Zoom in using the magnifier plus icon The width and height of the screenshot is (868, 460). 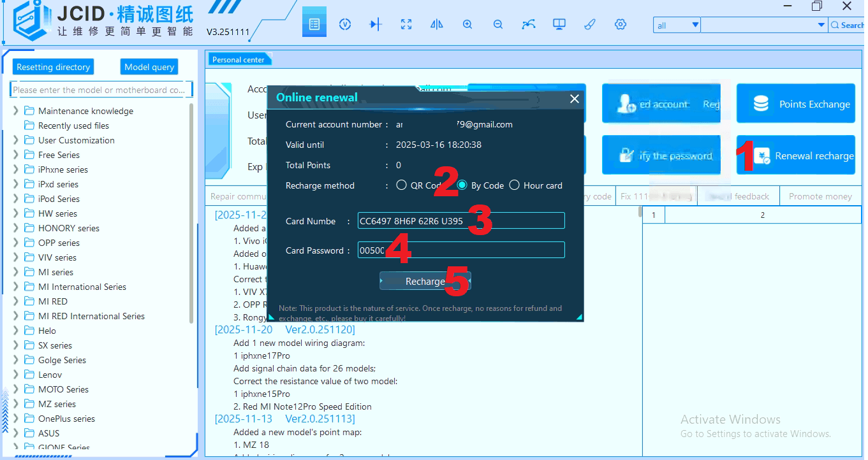coord(467,24)
